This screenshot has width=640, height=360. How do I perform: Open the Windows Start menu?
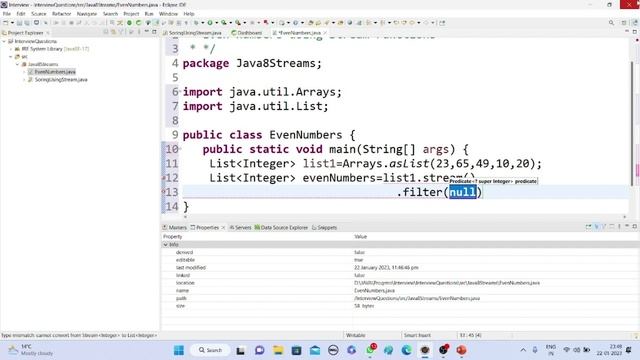179,350
